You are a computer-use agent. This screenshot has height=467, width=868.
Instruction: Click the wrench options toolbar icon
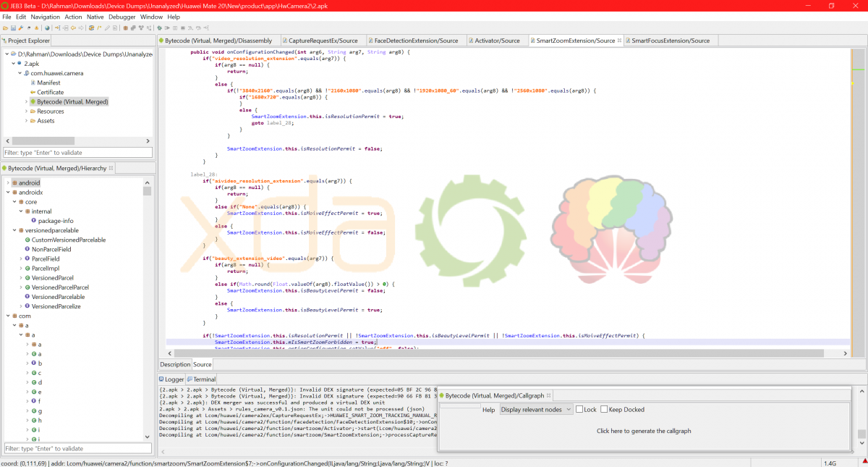pos(21,28)
